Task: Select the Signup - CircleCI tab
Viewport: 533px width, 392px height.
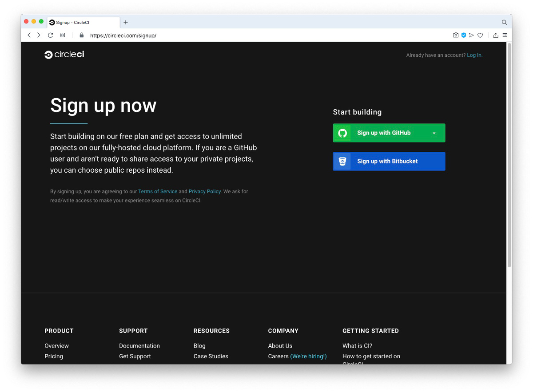Action: click(84, 22)
